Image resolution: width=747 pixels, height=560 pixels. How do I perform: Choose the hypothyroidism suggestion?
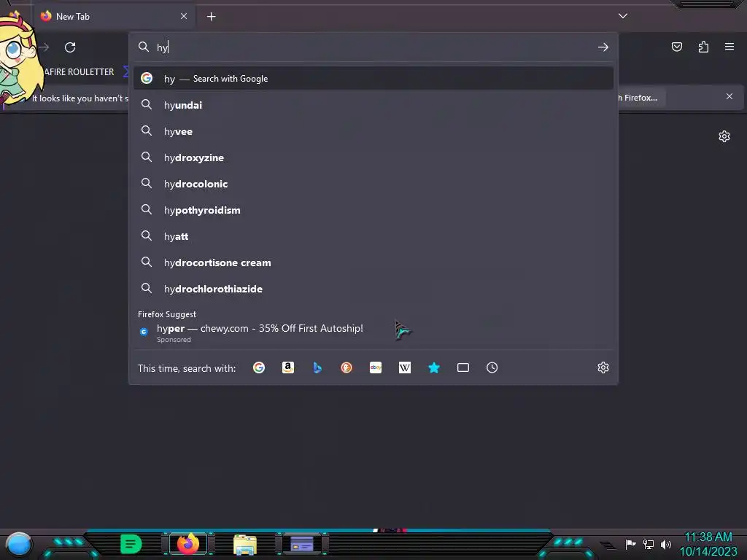373,210
